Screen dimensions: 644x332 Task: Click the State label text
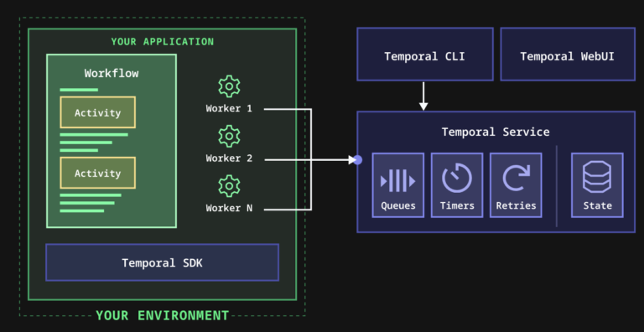tap(597, 205)
